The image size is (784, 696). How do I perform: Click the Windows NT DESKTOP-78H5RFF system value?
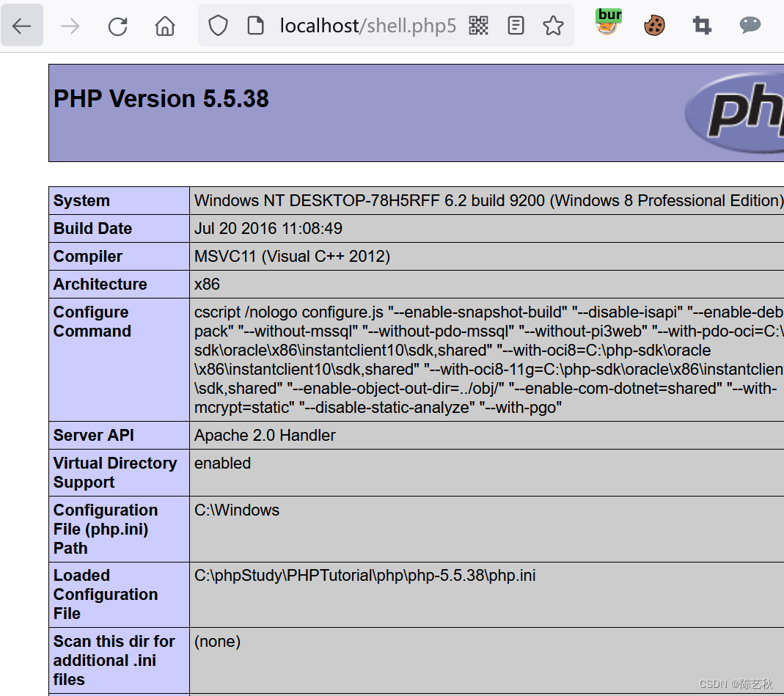488,200
